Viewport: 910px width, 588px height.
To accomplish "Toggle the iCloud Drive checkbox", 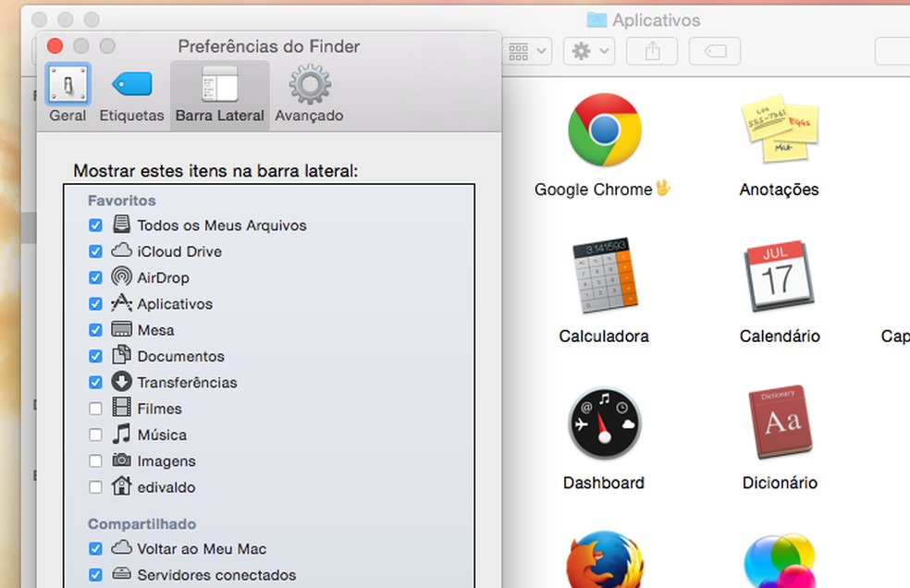I will (x=96, y=251).
